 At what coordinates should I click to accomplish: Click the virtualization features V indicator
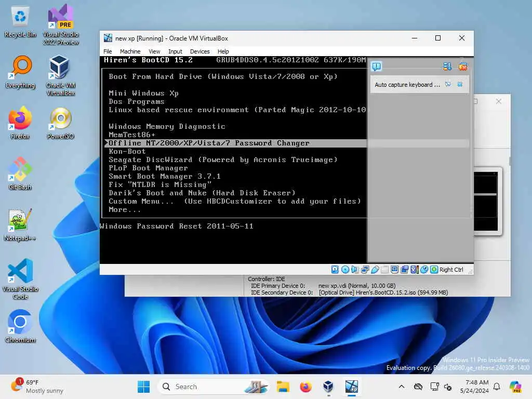point(415,270)
